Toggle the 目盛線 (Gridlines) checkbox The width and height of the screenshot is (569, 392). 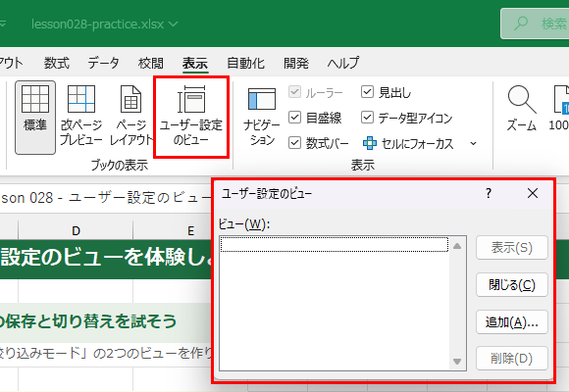(x=294, y=118)
